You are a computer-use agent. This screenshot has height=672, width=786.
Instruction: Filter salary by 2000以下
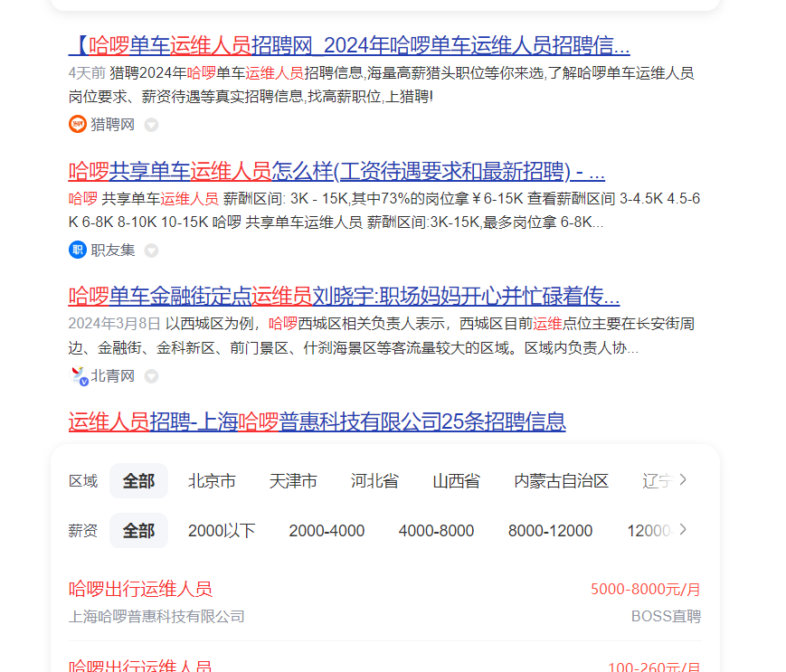(x=222, y=531)
